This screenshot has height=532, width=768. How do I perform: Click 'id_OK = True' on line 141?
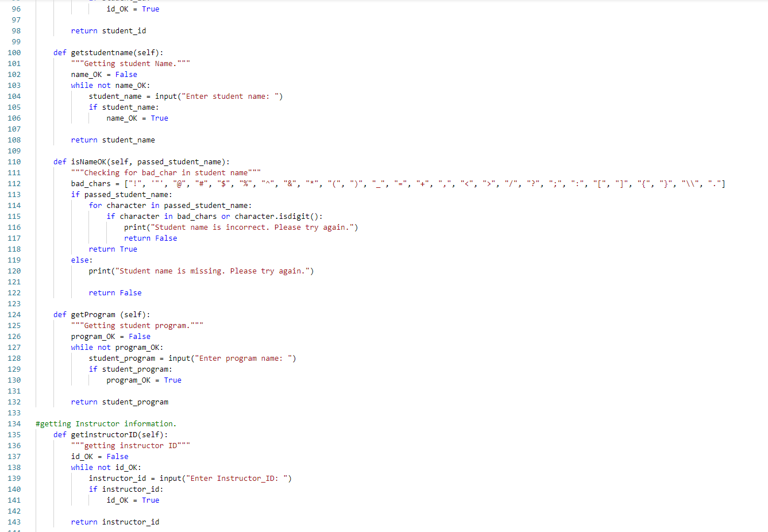click(133, 500)
